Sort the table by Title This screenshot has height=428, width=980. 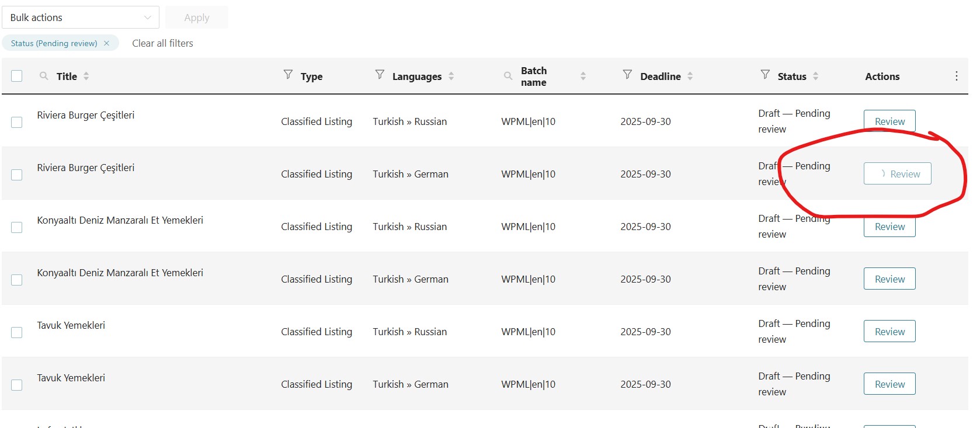point(86,76)
